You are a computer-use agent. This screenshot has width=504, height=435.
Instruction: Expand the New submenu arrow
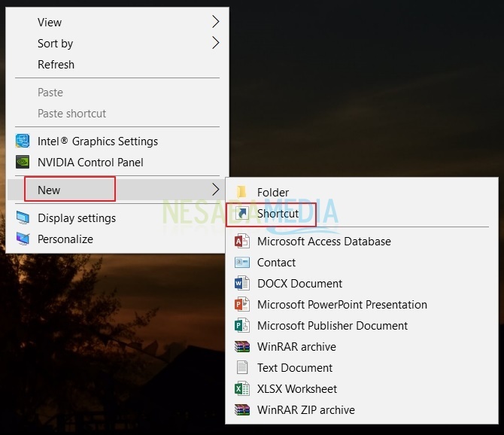click(x=215, y=190)
